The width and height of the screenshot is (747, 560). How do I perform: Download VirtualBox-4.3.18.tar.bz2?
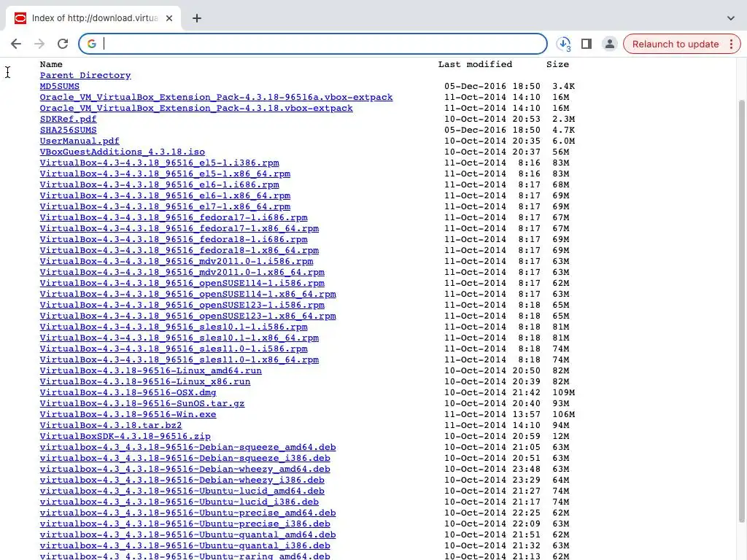(111, 426)
